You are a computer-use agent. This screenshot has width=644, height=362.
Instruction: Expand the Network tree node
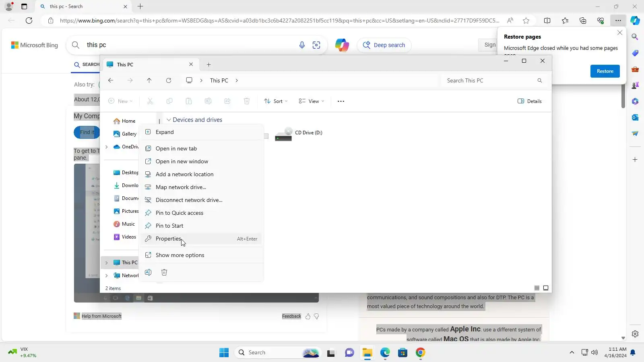(107, 276)
